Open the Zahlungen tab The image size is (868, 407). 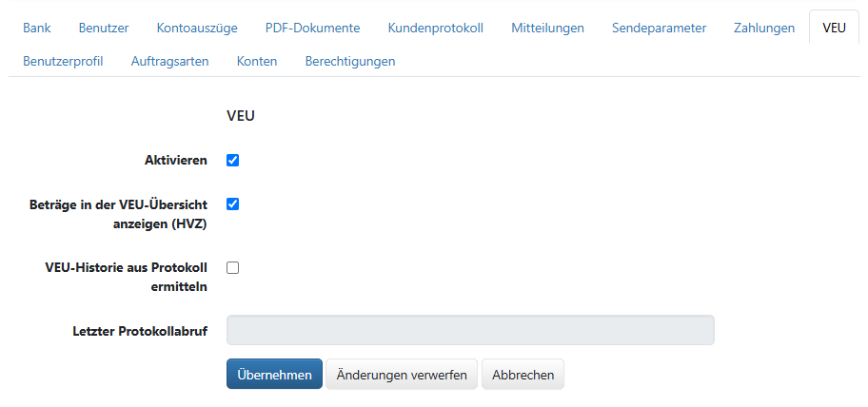click(764, 28)
